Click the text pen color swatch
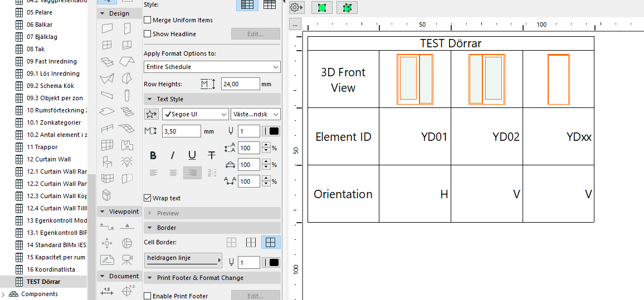644x300 pixels. pos(274,131)
